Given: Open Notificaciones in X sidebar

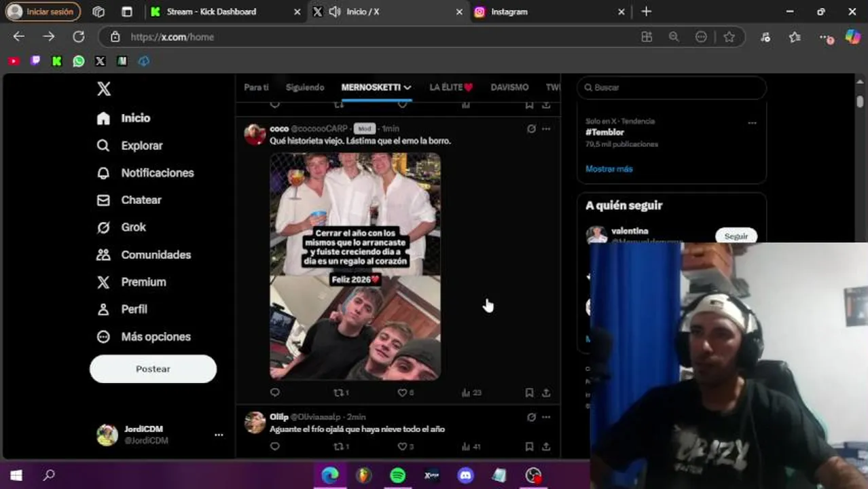Looking at the screenshot, I should pos(145,173).
